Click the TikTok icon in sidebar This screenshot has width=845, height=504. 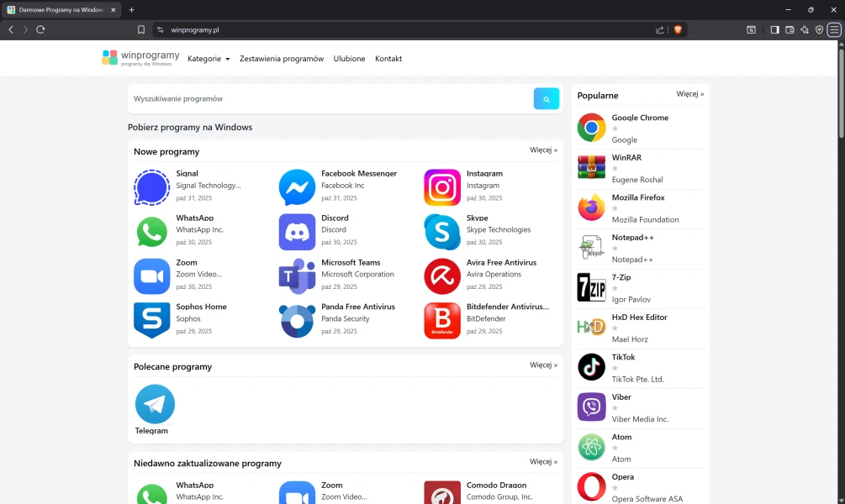point(591,367)
